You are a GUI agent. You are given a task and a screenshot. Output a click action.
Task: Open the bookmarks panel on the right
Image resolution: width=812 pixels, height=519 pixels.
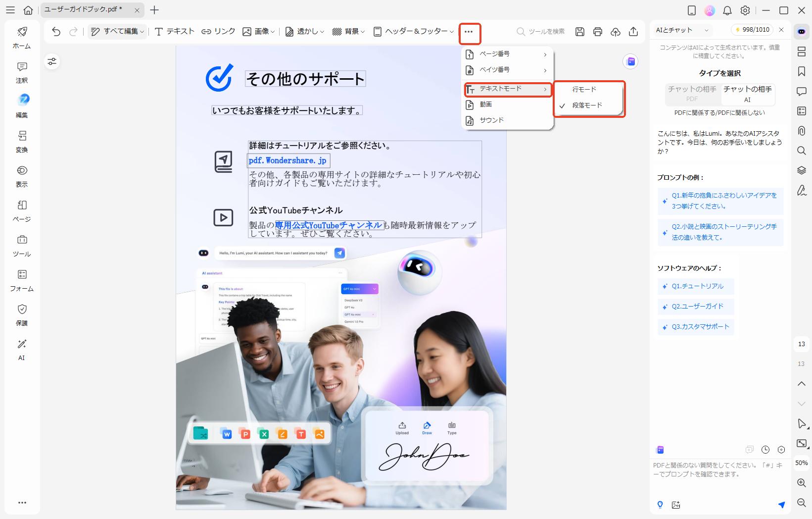coord(802,71)
